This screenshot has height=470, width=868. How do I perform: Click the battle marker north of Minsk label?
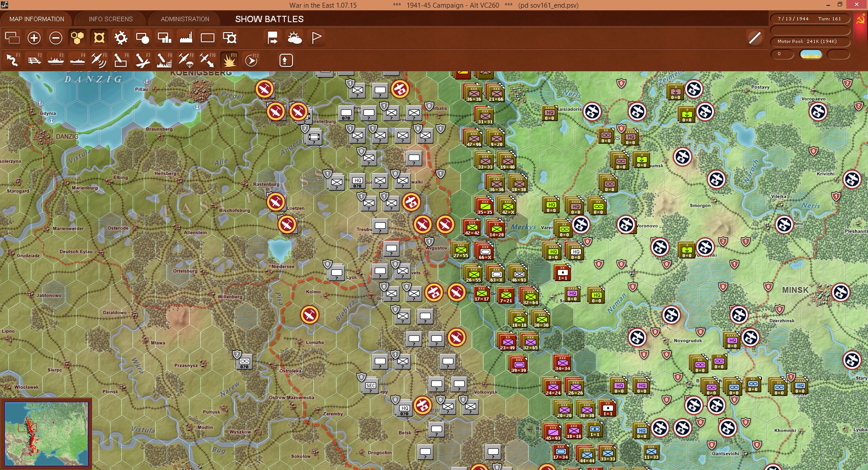[784, 225]
